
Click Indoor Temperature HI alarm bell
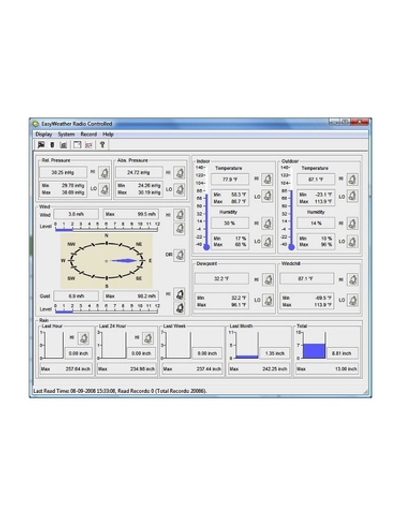[267, 179]
